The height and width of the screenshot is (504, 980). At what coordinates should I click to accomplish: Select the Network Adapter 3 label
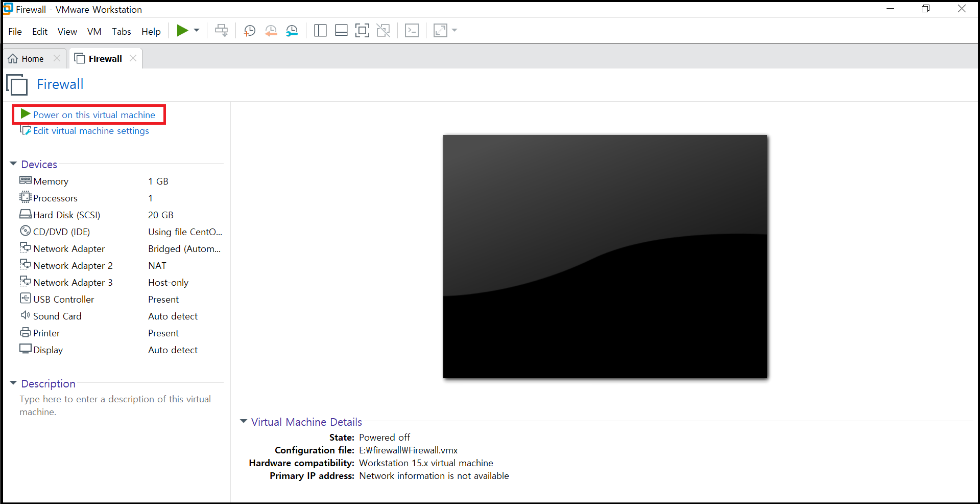pos(73,283)
